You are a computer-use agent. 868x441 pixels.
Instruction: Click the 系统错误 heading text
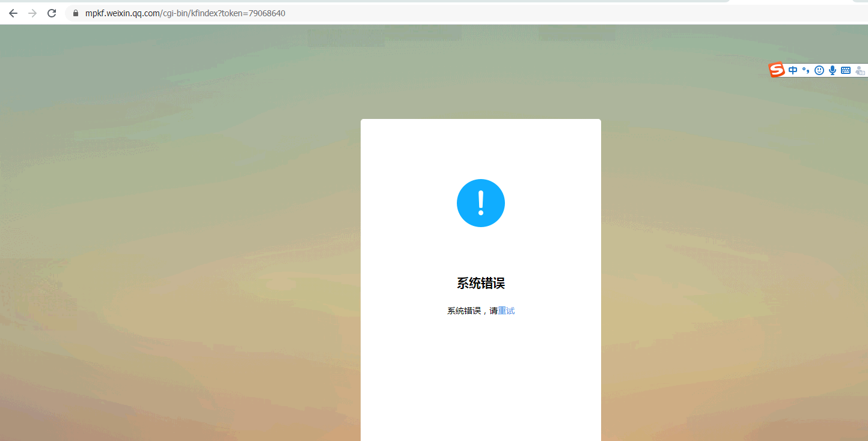[481, 284]
